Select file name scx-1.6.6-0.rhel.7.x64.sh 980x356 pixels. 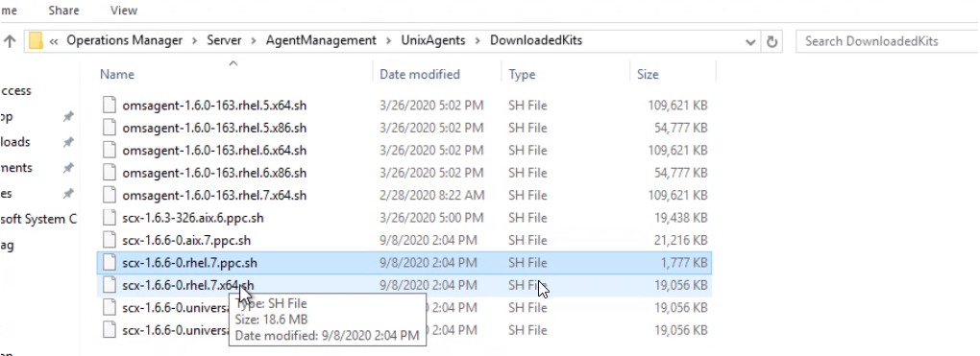point(188,285)
